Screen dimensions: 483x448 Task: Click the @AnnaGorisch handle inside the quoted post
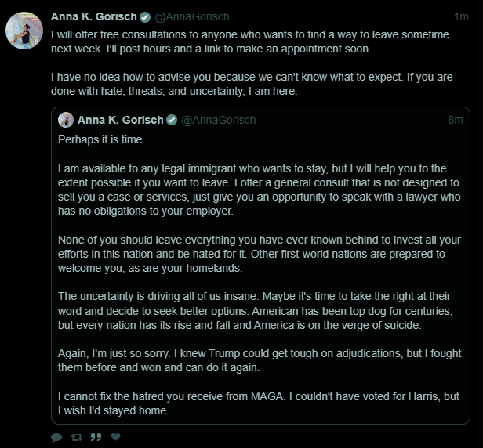point(219,120)
